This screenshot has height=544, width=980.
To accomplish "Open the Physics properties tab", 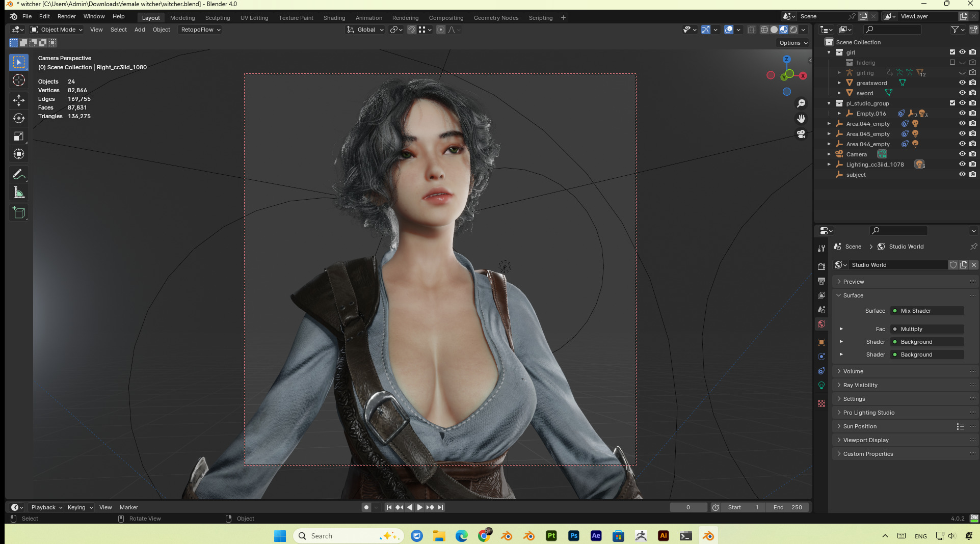I will click(x=821, y=357).
